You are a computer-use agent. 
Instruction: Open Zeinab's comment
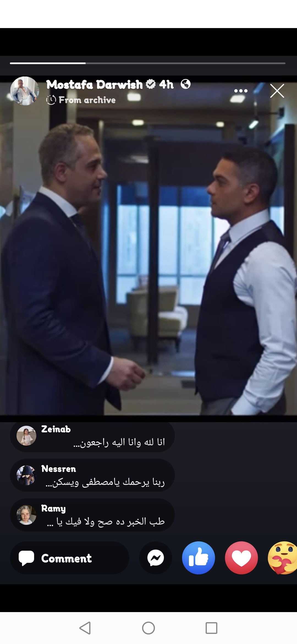click(x=92, y=436)
